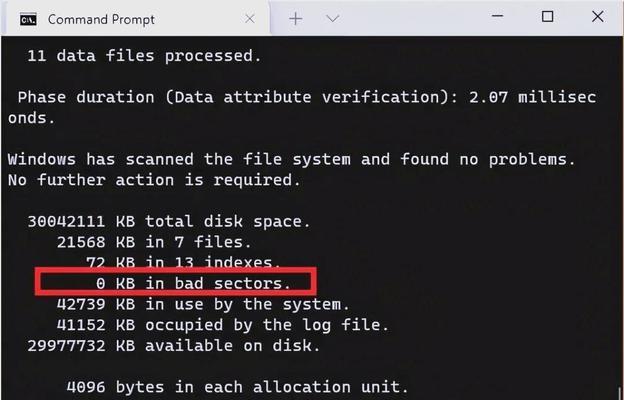Click the '30042111 KB total disk space' line
The image size is (624, 400).
169,221
